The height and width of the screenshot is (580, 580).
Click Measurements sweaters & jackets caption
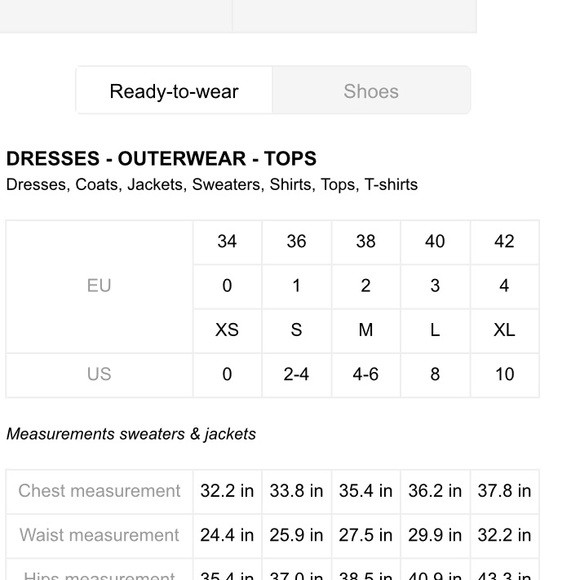tap(131, 434)
